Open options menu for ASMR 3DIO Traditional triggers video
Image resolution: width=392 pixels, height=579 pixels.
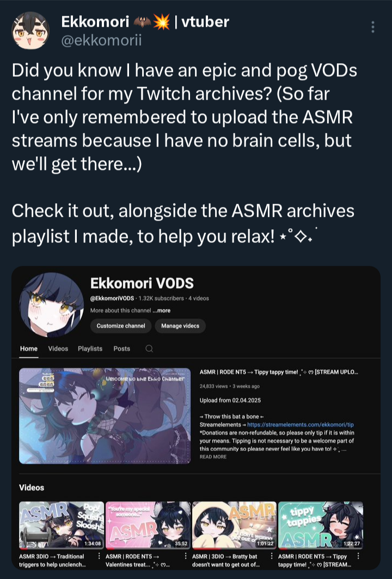99,556
